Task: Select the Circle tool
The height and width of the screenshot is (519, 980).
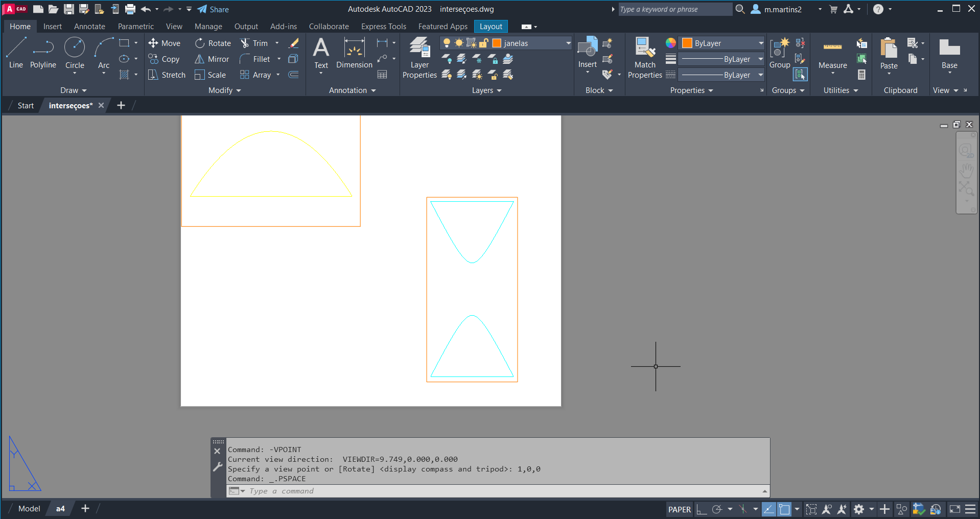Action: (x=75, y=53)
